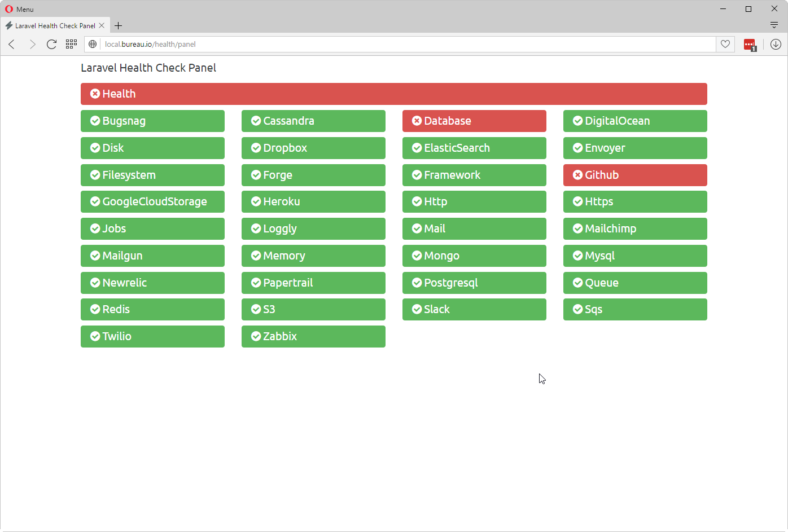Viewport: 788px width, 532px height.
Task: Click the Mongo check button
Action: tap(474, 256)
